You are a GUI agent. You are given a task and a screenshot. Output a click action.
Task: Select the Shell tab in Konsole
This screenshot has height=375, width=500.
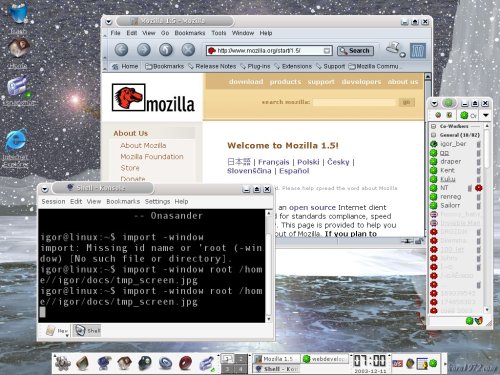pyautogui.click(x=87, y=331)
